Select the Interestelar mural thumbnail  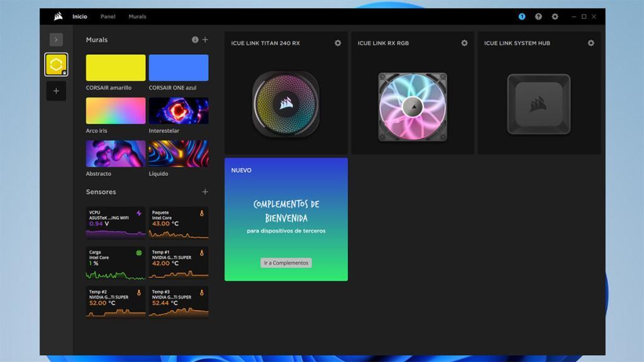(x=178, y=111)
